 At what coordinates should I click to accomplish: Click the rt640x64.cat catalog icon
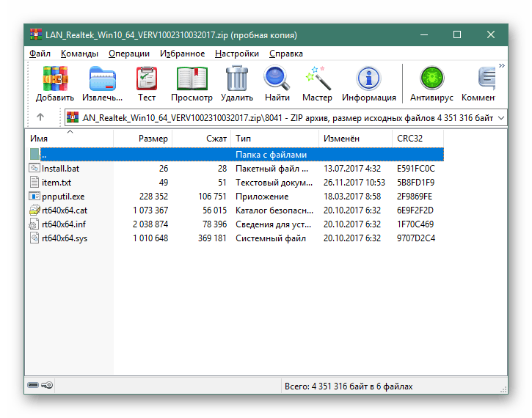pos(34,210)
